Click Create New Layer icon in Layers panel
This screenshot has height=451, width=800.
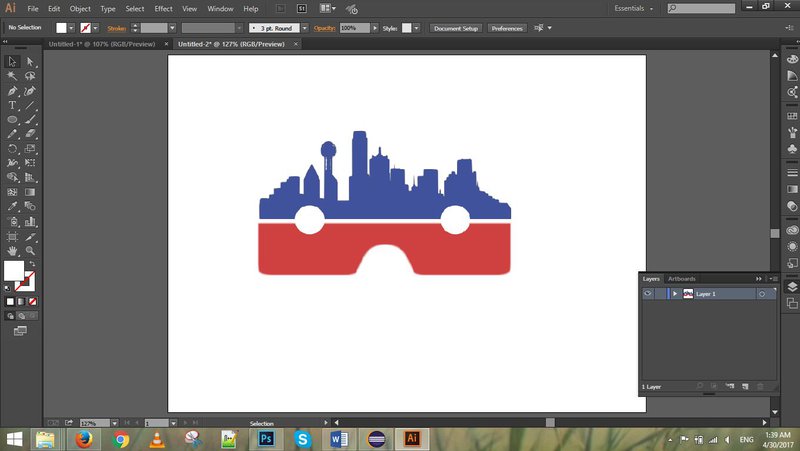(745, 385)
